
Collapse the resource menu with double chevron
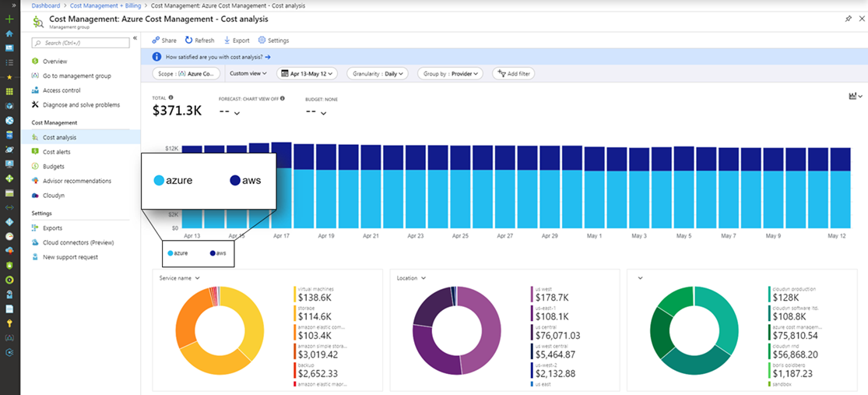coord(135,38)
